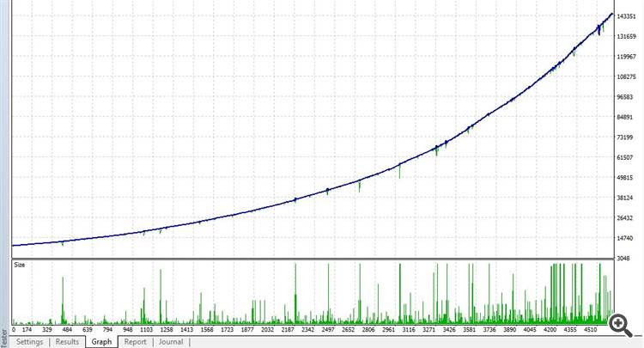Click the Y-axis value 14740
Viewport: 644px width, 348px height.
tap(625, 238)
